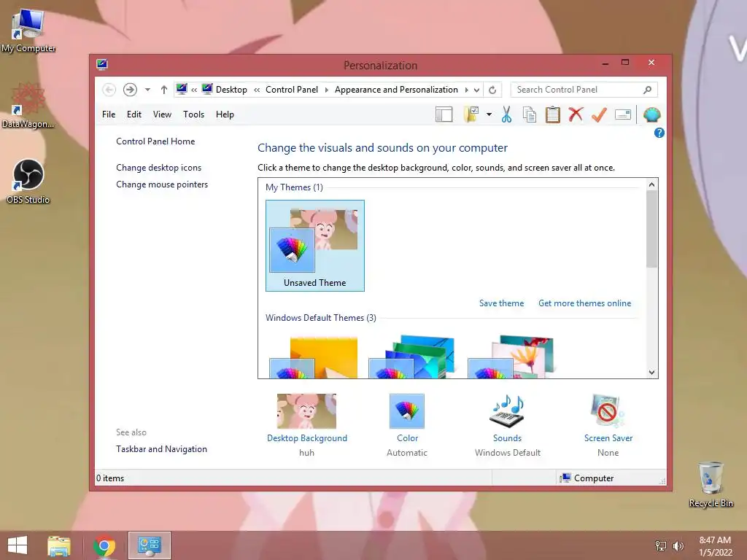The image size is (747, 560).
Task: Select the blue-green Windows default theme
Action: [x=411, y=357]
